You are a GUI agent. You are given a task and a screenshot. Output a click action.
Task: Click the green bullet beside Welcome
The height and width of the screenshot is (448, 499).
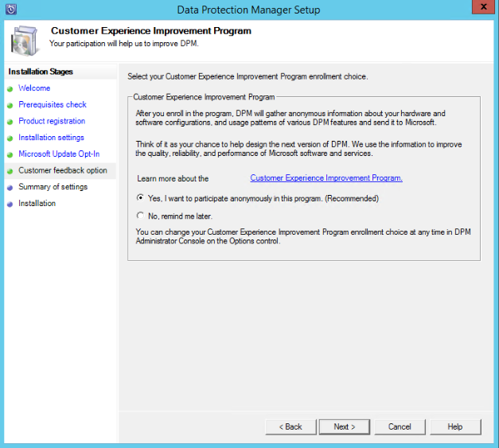click(x=10, y=88)
